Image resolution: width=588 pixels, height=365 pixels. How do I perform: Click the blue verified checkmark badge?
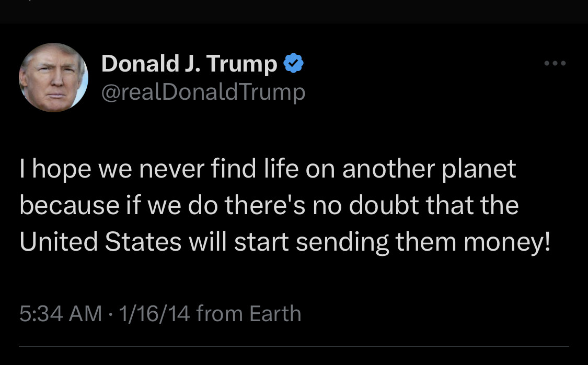pos(294,64)
